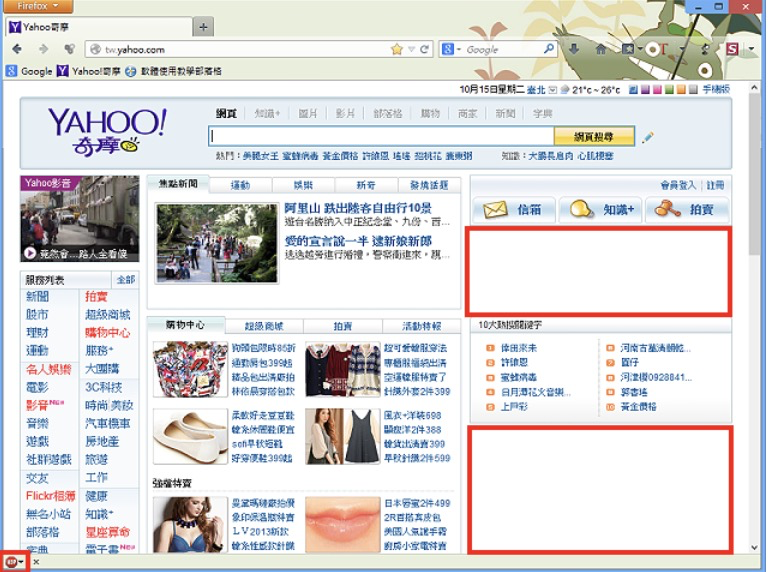Image resolution: width=768 pixels, height=572 pixels.
Task: Open the 阿里山 tourists news photo
Action: (216, 243)
